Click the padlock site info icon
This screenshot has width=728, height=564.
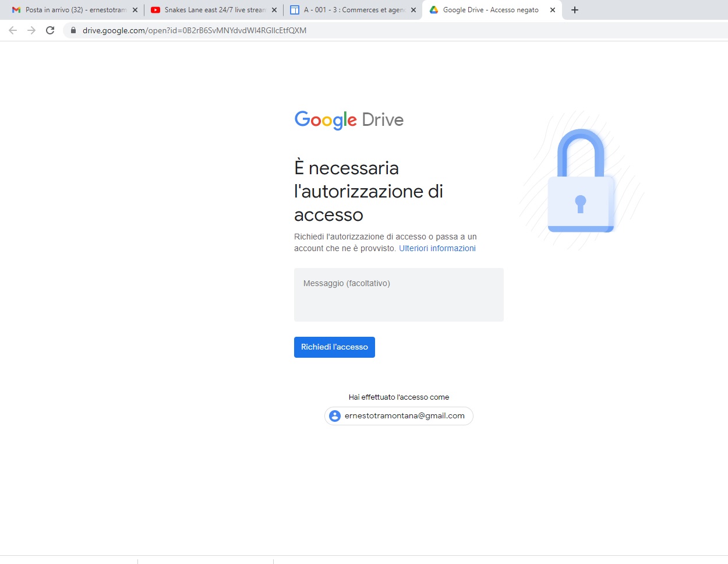click(x=73, y=30)
